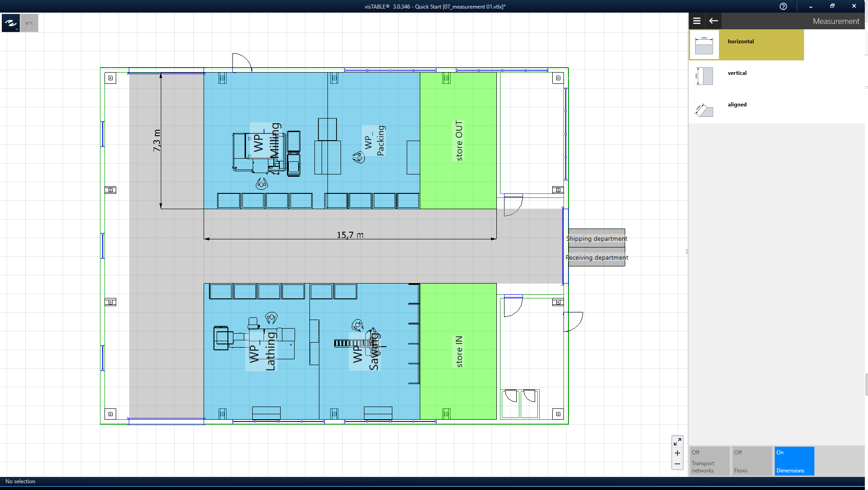Select the horizontal measurement thumbnail icon
This screenshot has width=868, height=490.
pyautogui.click(x=704, y=45)
